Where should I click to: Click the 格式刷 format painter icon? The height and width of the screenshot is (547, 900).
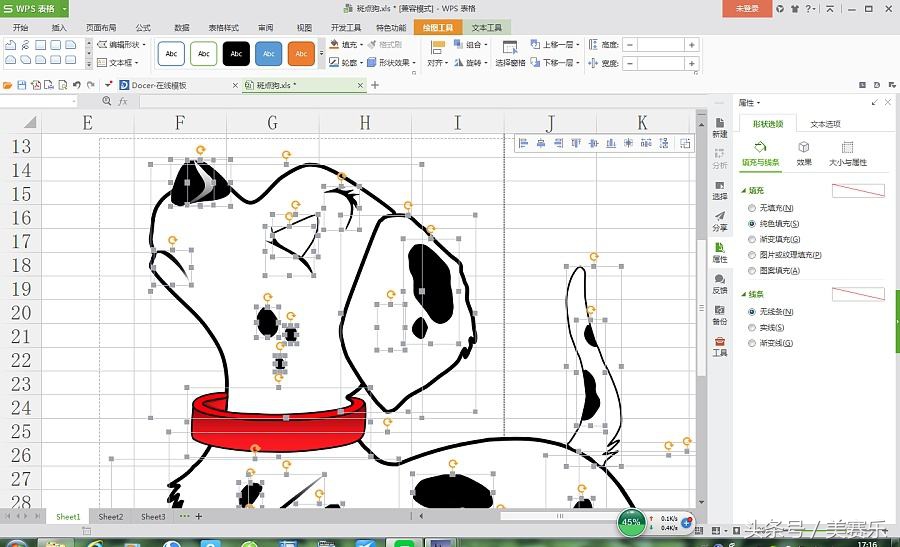tap(384, 44)
